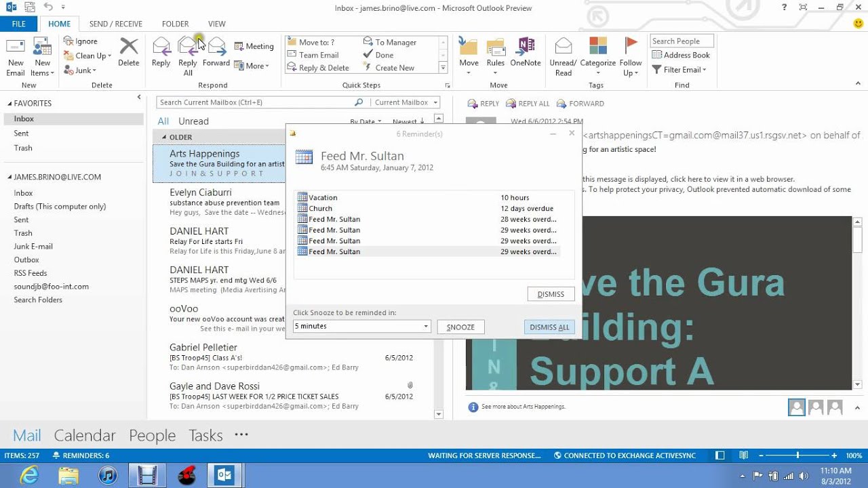The height and width of the screenshot is (488, 868).
Task: Run the Reply & Delete quick step
Action: pos(318,68)
